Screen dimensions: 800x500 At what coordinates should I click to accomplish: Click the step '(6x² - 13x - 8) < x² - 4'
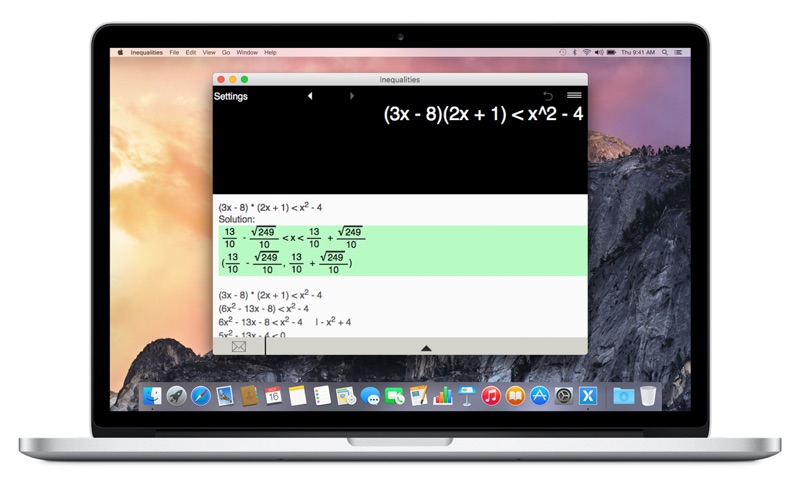tap(264, 309)
